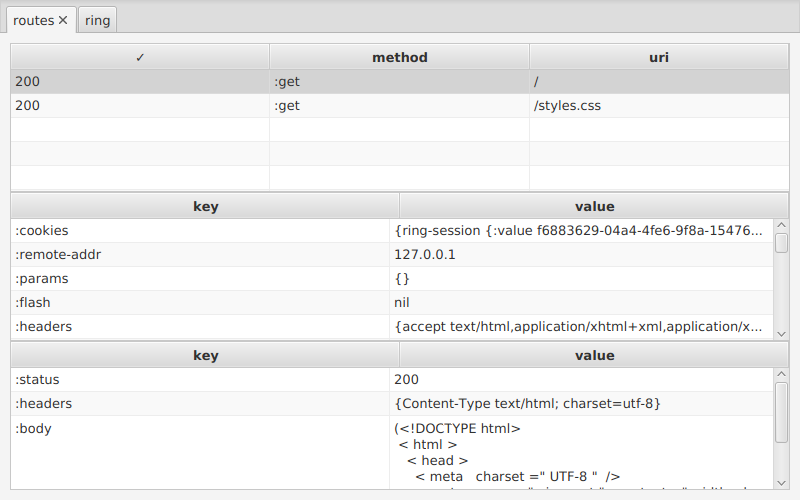Click the response table scrollbar thumb
This screenshot has height=500, width=800.
(x=781, y=412)
